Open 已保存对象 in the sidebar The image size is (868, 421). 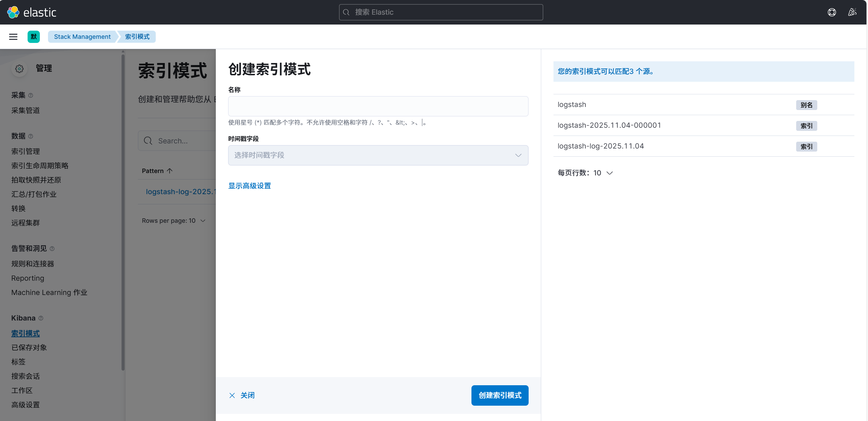coord(29,347)
